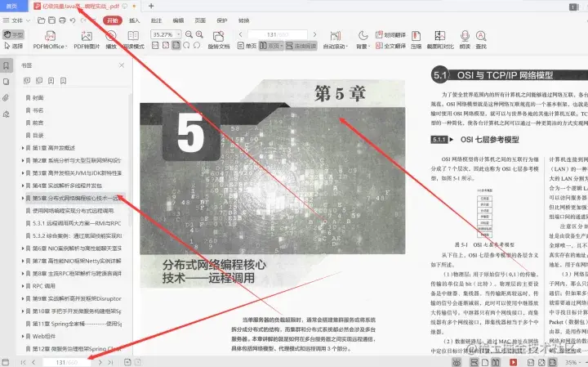Viewport: 588px width, 367px height.
Task: Open the 查找 search tool
Action: click(x=481, y=40)
